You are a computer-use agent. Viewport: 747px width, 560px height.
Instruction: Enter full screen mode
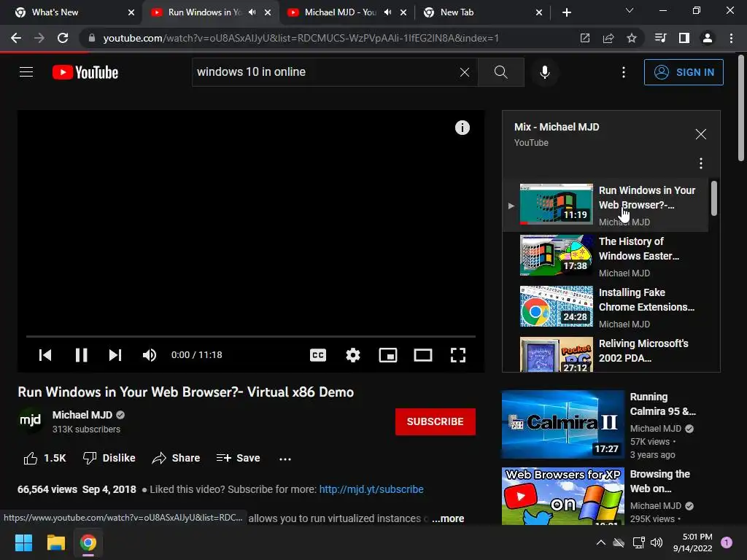pyautogui.click(x=458, y=355)
